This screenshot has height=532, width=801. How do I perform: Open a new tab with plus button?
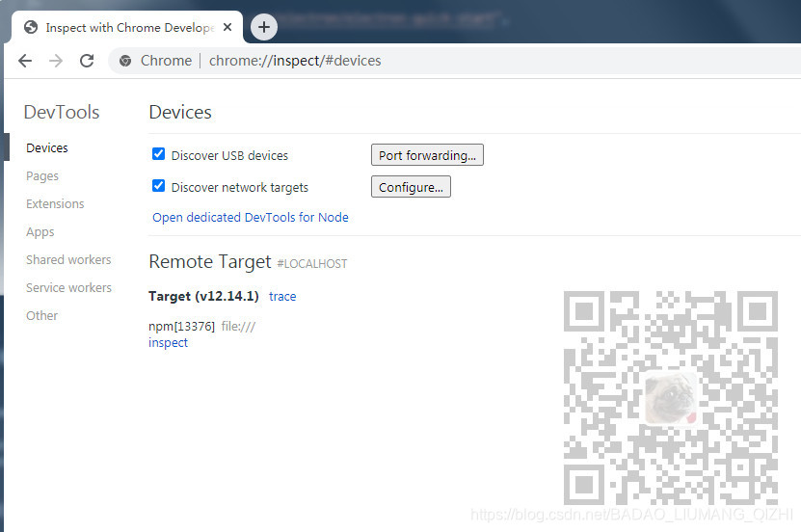pyautogui.click(x=264, y=27)
